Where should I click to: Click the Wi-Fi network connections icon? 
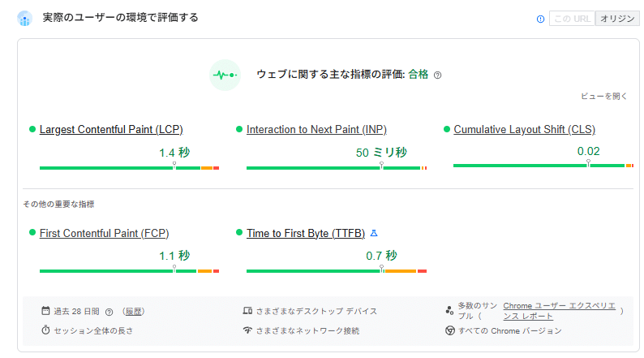tap(247, 330)
